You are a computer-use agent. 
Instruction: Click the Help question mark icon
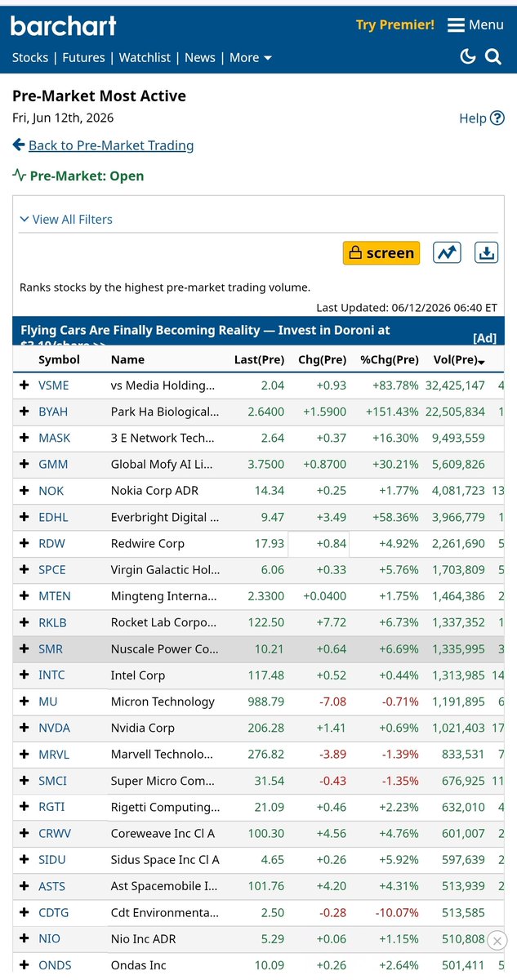pos(497,118)
